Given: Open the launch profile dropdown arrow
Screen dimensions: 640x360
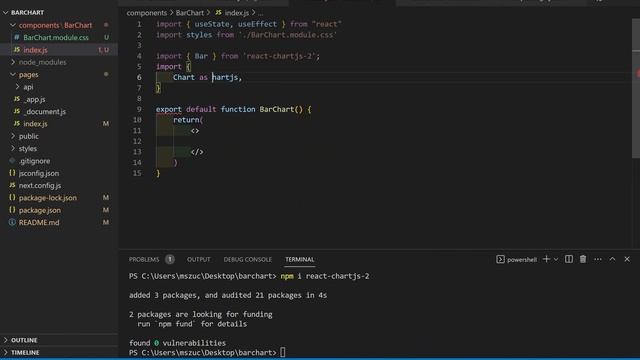Looking at the screenshot, I should click(x=556, y=260).
